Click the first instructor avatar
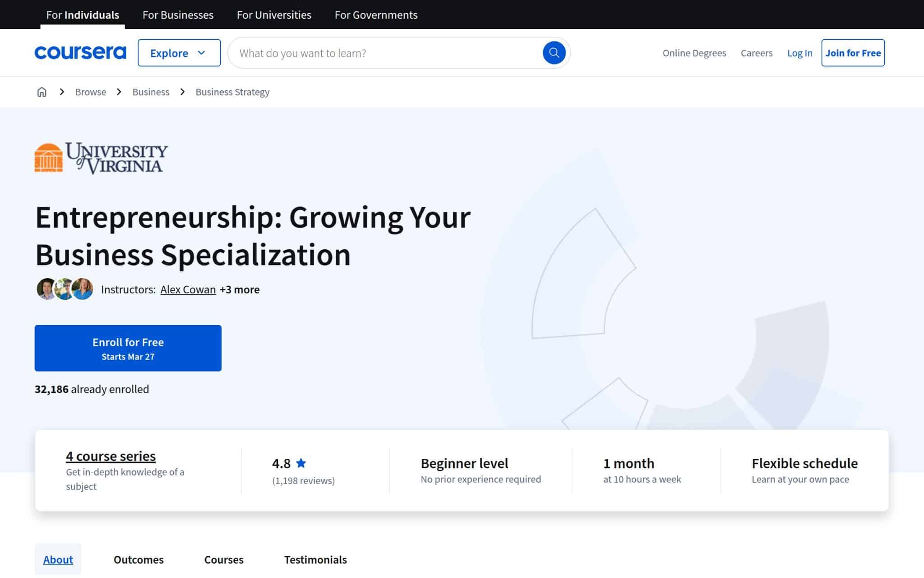The width and height of the screenshot is (924, 578). tap(46, 289)
